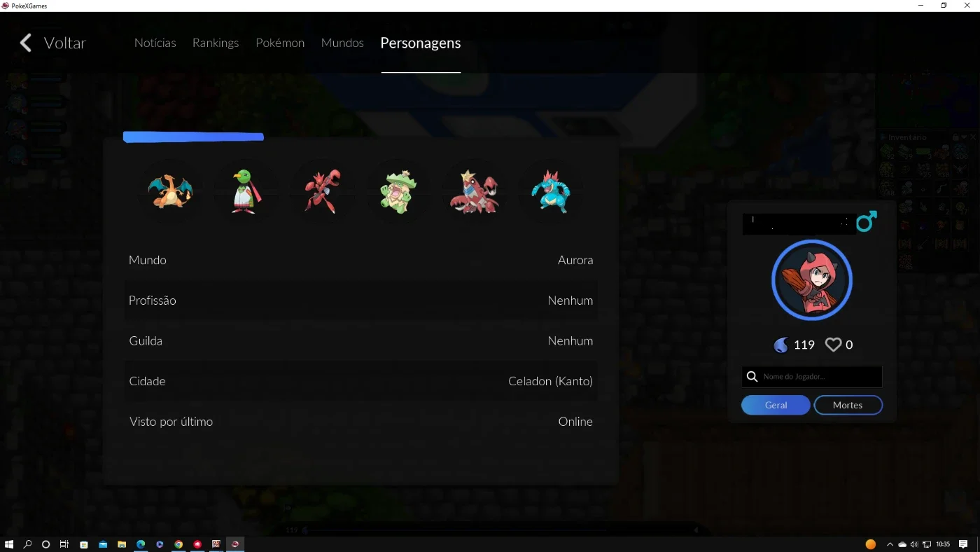Click the blue level flame icon
This screenshot has width=980, height=552.
(780, 345)
